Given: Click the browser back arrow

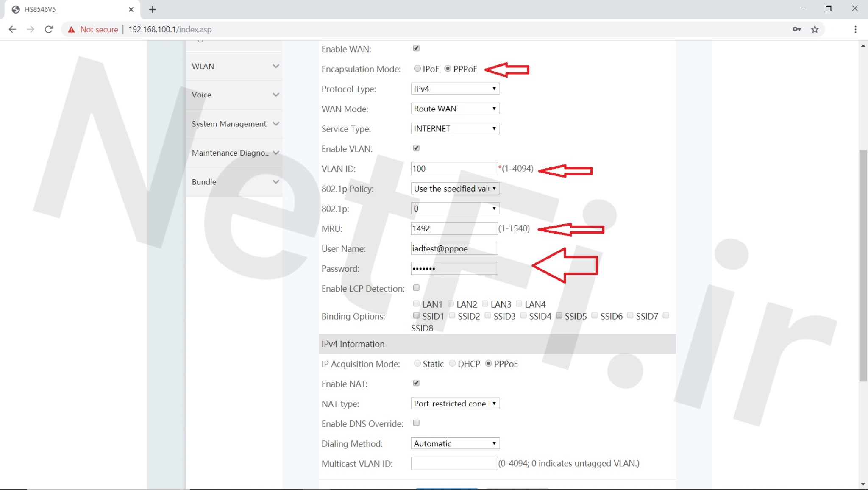Looking at the screenshot, I should 12,29.
